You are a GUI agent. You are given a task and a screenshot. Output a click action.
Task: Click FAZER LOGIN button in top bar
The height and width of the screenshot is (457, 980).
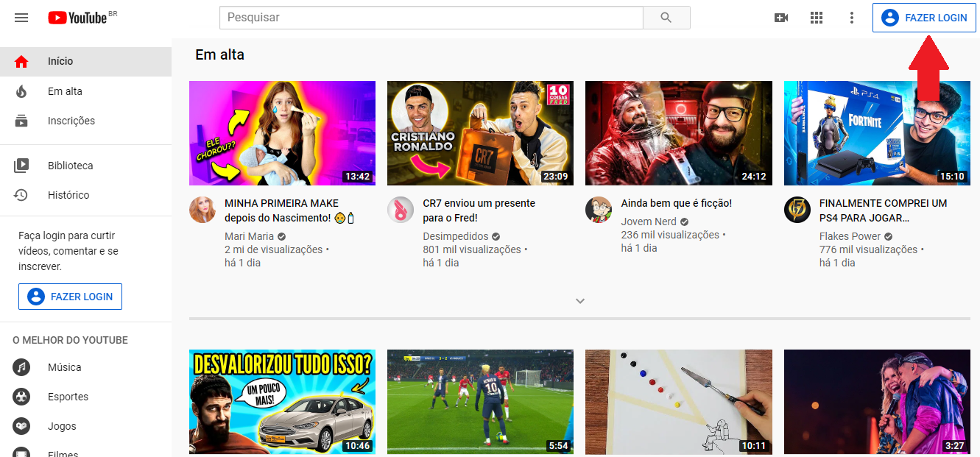(x=924, y=18)
